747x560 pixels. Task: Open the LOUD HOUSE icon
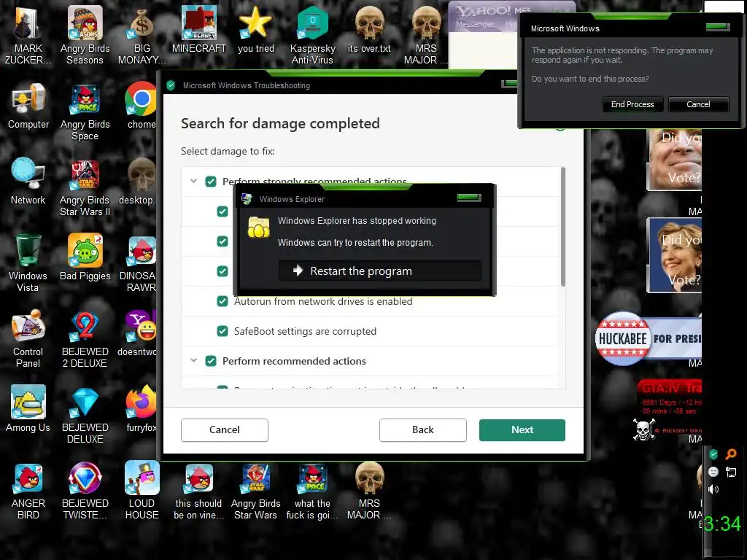142,491
